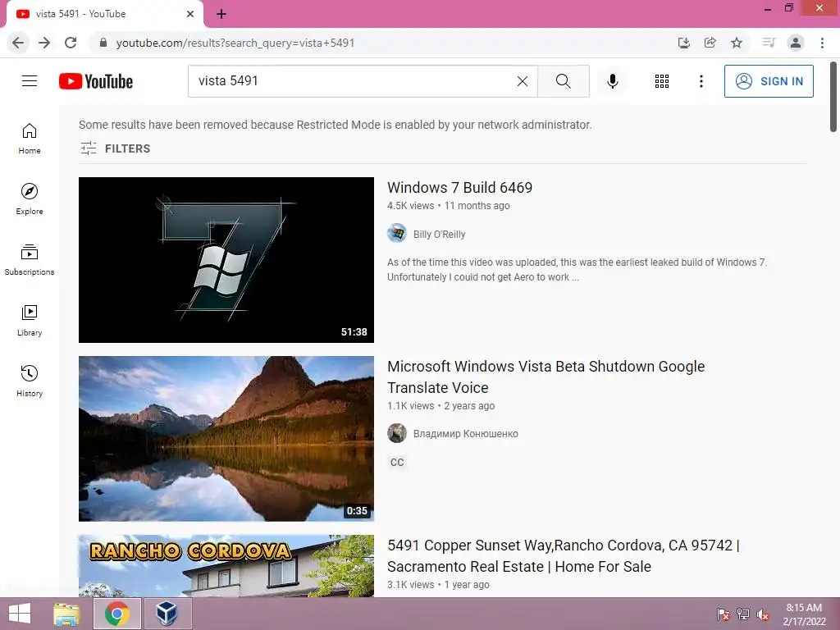The image size is (840, 630).
Task: Click the install app icon in address bar
Action: [683, 43]
